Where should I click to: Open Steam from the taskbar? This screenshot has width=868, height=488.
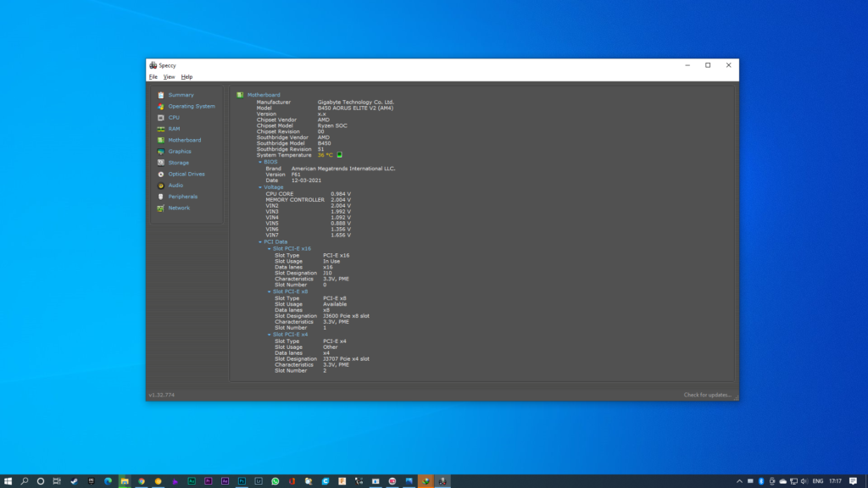(75, 481)
